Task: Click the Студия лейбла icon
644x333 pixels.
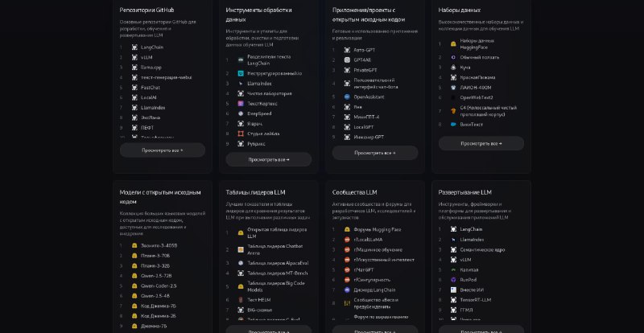Action: (x=241, y=134)
